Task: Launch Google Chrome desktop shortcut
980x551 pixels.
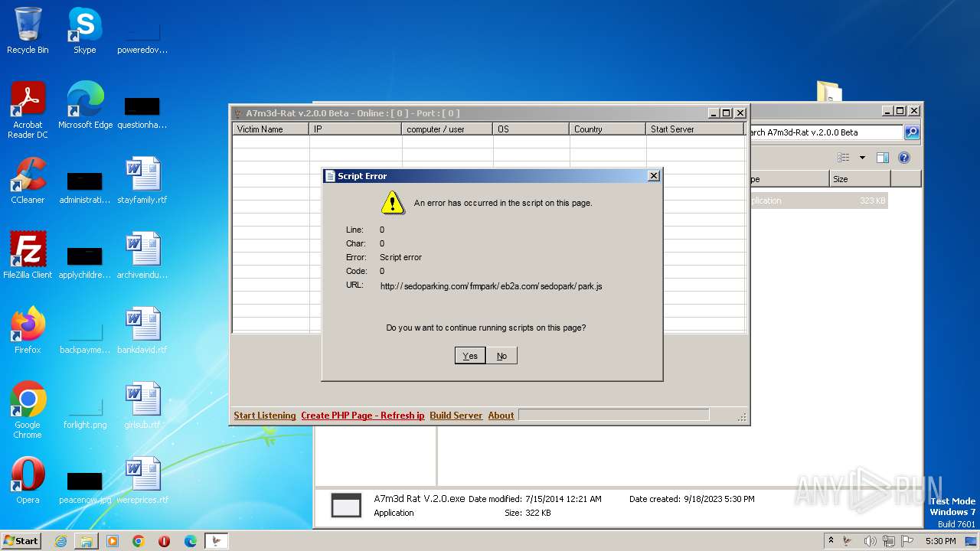Action: tap(28, 410)
